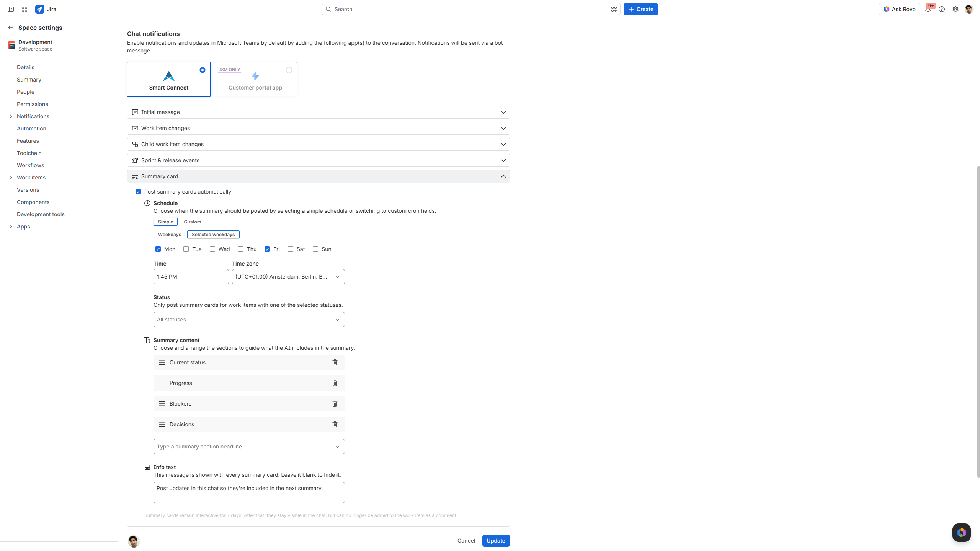Expand the Initial message section
The width and height of the screenshot is (980, 551).
(318, 112)
